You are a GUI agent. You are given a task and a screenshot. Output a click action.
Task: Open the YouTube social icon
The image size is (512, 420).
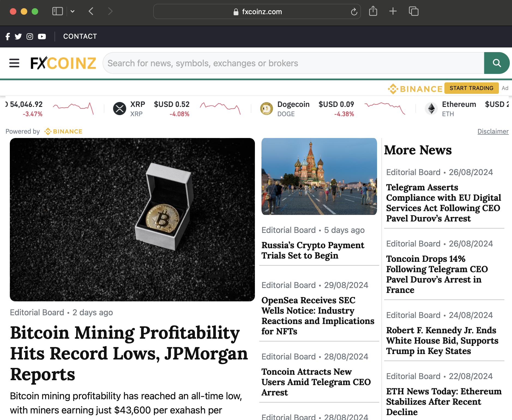(42, 37)
